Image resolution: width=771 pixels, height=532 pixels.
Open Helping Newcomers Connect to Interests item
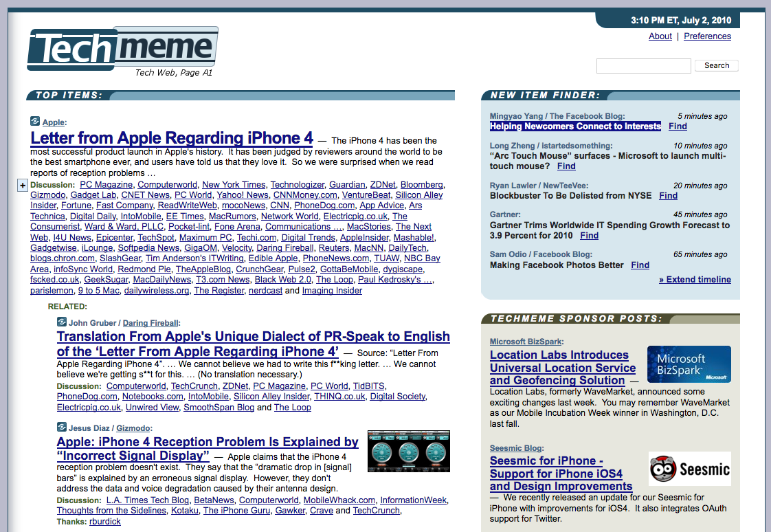575,126
